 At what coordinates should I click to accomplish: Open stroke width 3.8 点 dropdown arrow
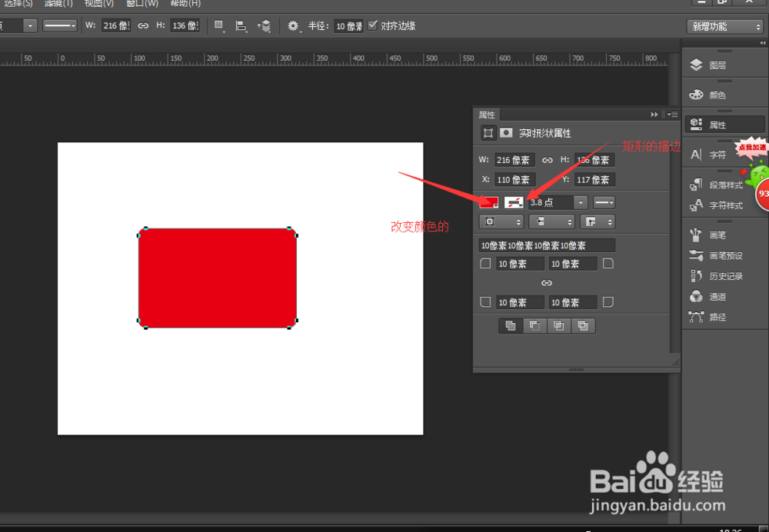581,202
